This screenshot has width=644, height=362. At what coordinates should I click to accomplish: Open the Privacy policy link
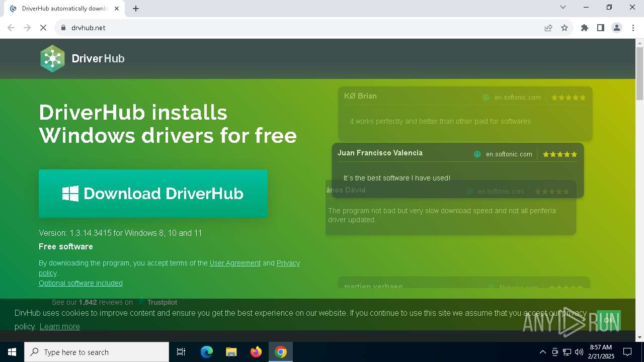(169, 268)
